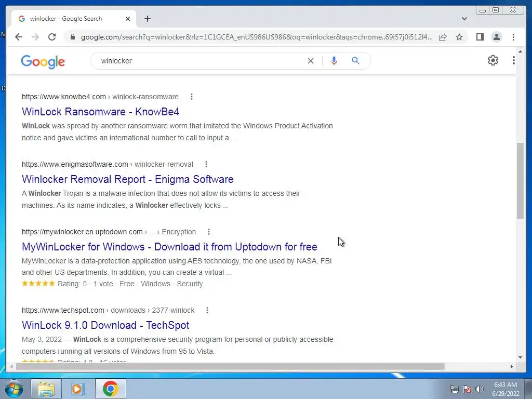Screen dimensions: 532x399
Task: Open Chrome three-dot menu
Action: pos(514,37)
